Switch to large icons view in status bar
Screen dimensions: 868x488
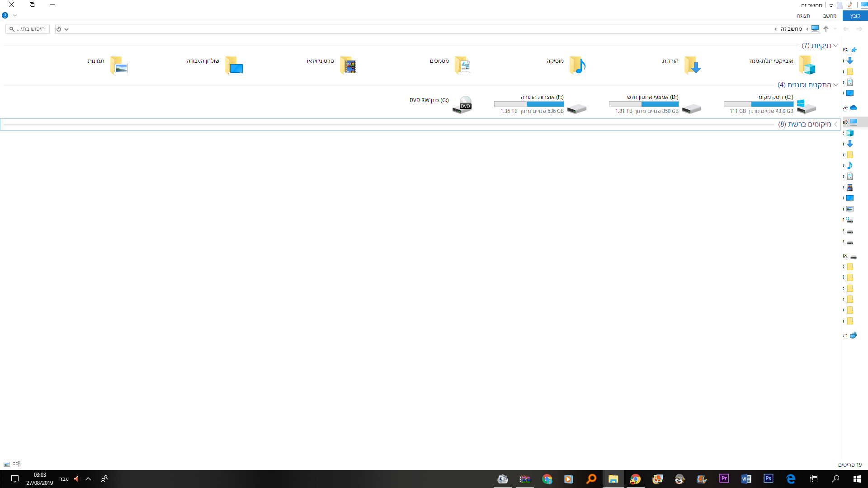pyautogui.click(x=7, y=465)
